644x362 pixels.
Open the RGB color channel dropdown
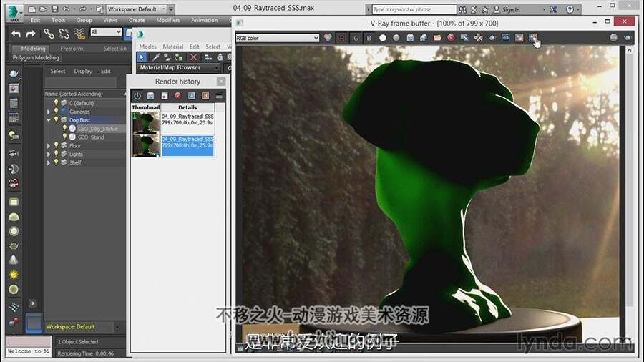(277, 38)
